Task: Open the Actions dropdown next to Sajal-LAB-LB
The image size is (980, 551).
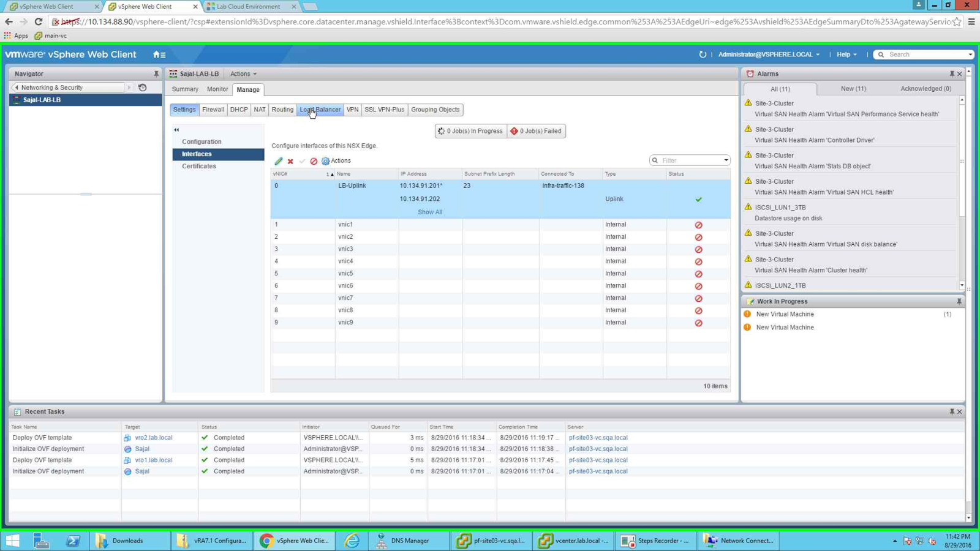Action: click(243, 73)
